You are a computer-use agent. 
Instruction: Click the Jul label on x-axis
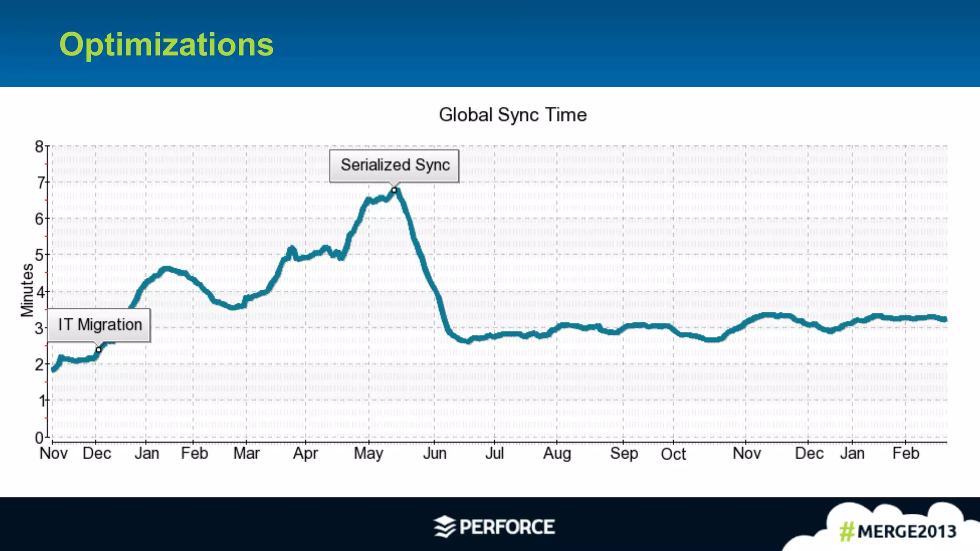(x=494, y=453)
